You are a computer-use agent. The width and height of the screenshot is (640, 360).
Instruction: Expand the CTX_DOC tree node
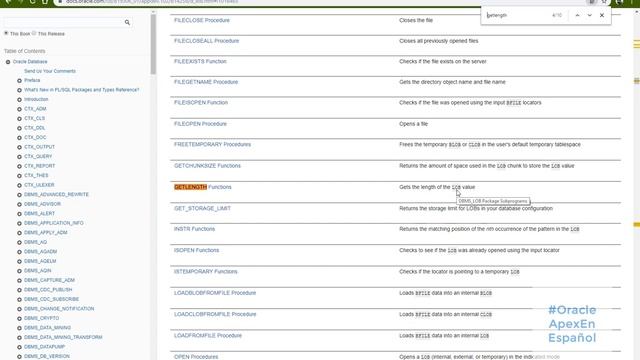pyautogui.click(x=19, y=138)
